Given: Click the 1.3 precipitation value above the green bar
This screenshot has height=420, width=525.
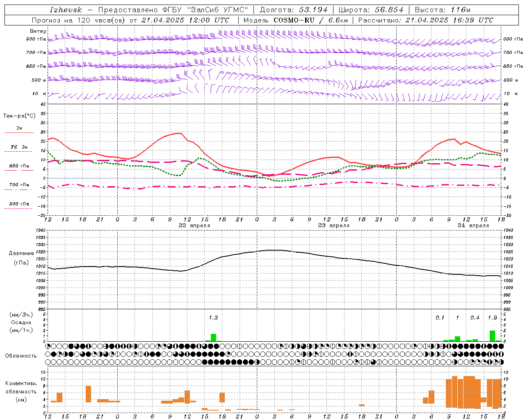Looking at the screenshot, I should pyautogui.click(x=213, y=317).
